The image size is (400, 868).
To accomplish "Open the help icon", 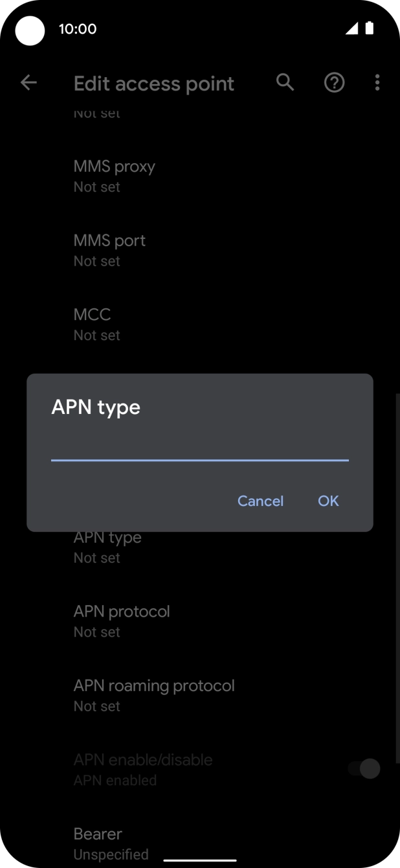I will pos(334,82).
